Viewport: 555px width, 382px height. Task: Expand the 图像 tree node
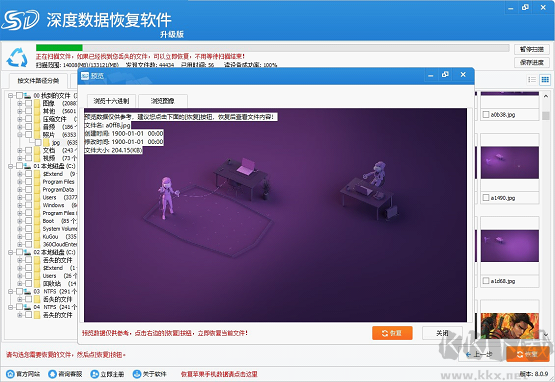tap(20, 103)
